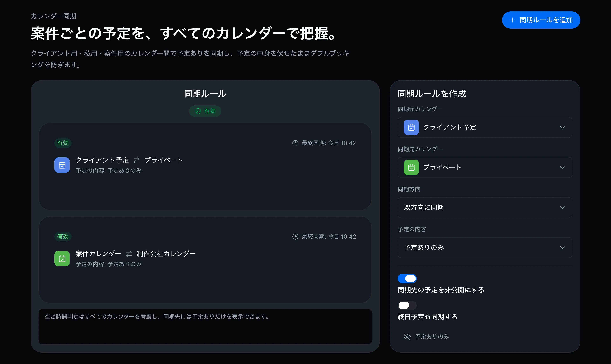Screen dimensions: 611x364
Task: Open the 同期方向 dropdown showing 双方向に同期
Action: (x=485, y=208)
